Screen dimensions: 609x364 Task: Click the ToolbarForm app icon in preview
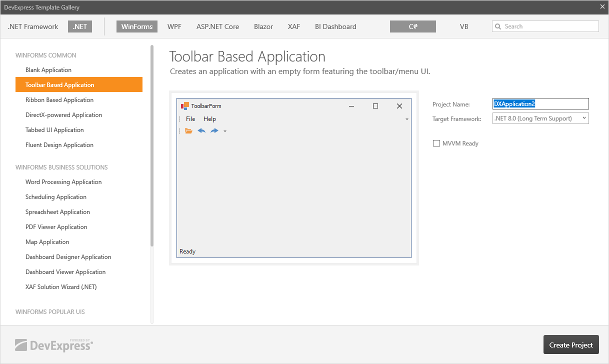(185, 105)
